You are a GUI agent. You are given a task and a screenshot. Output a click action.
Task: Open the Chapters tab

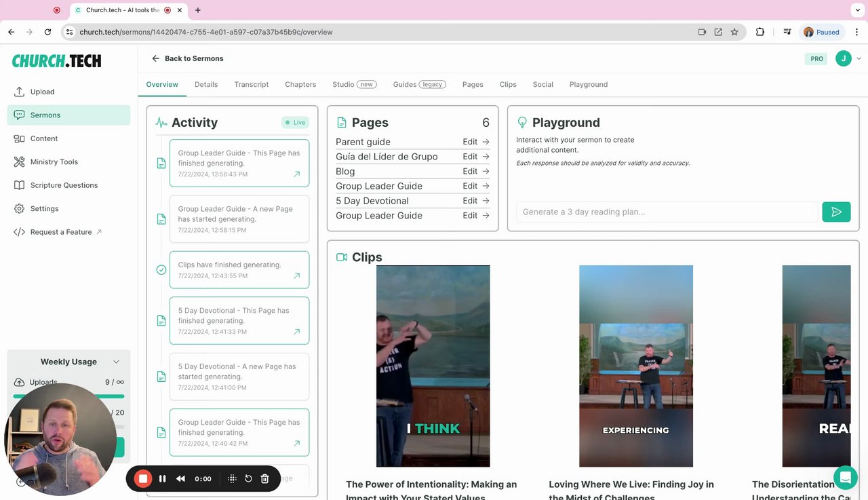300,85
